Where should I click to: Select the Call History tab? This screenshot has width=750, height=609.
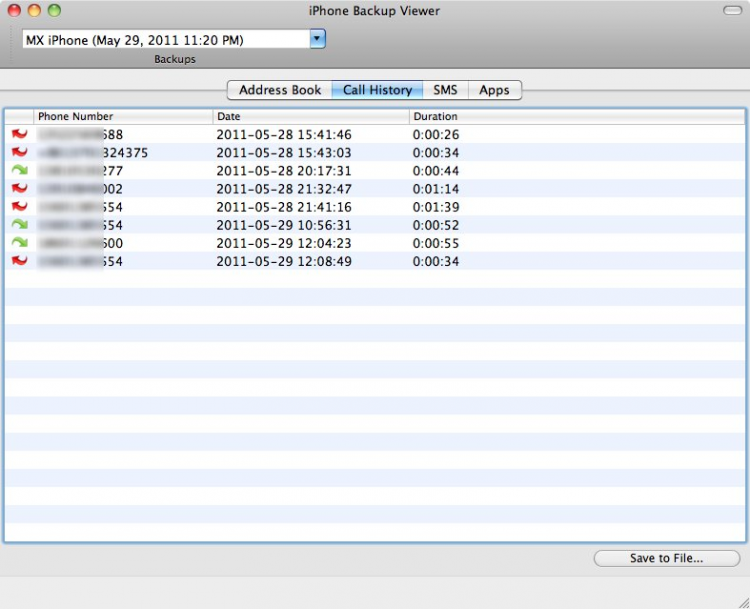pos(377,90)
